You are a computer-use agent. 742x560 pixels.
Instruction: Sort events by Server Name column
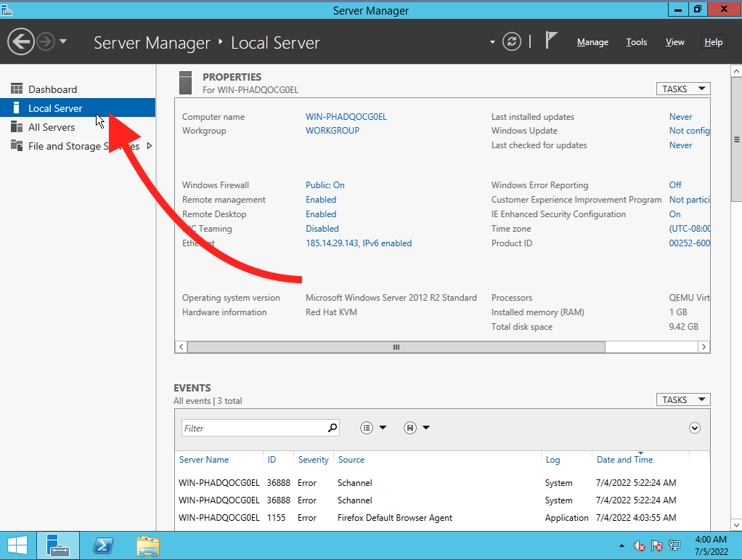[x=204, y=460]
